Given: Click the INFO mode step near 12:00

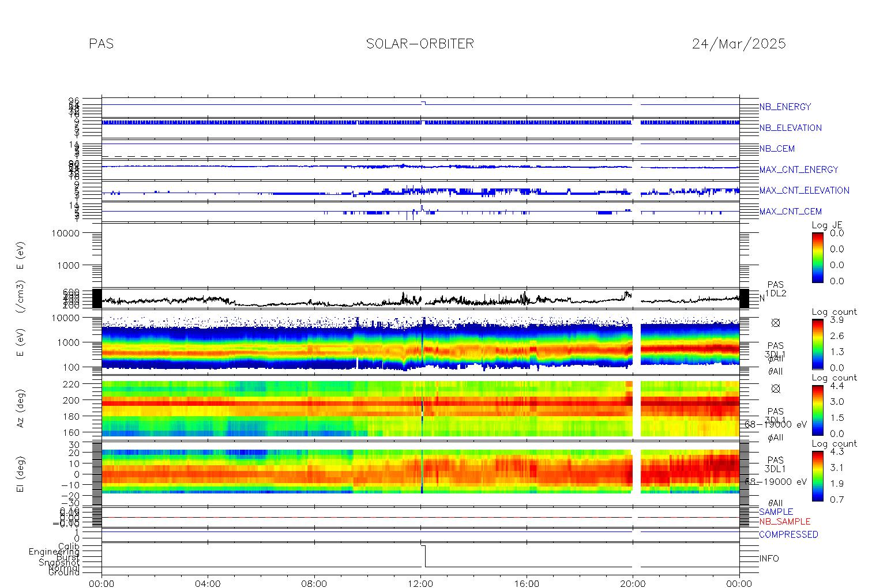Looking at the screenshot, I should (424, 556).
